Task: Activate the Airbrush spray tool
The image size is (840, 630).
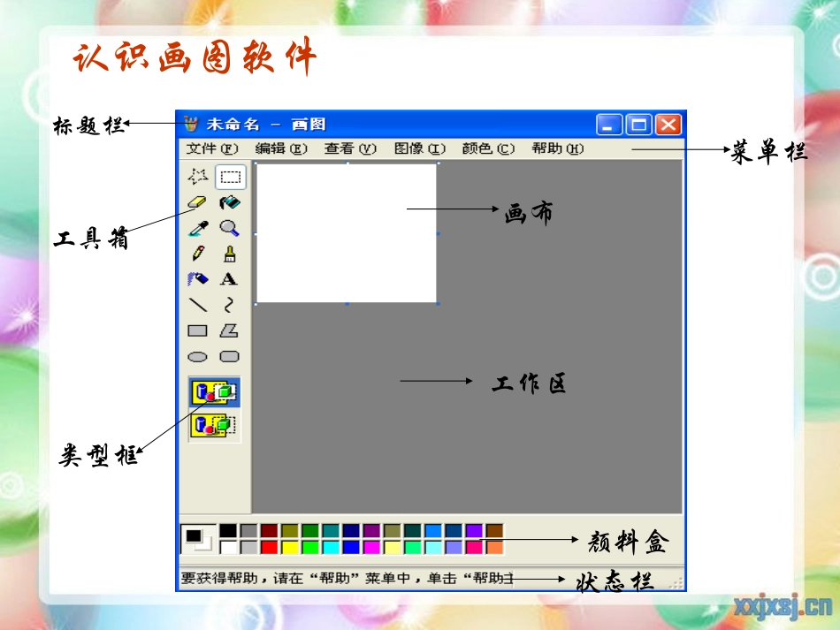Action: (198, 279)
